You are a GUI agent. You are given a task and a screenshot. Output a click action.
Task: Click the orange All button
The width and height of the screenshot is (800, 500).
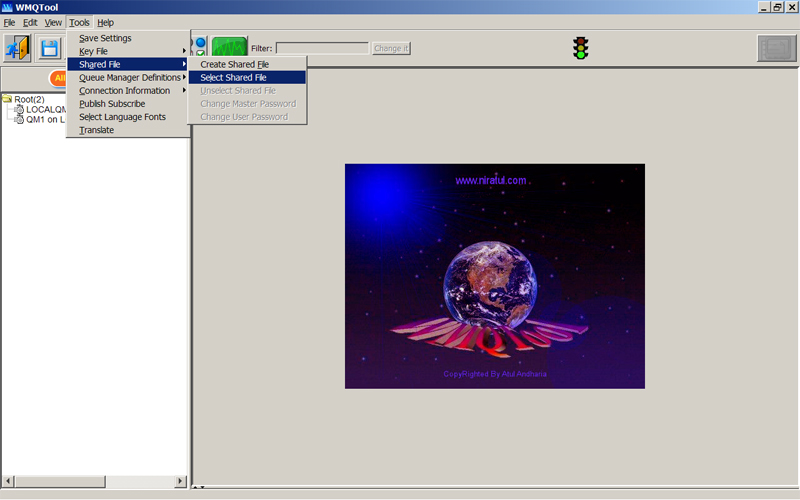point(58,78)
